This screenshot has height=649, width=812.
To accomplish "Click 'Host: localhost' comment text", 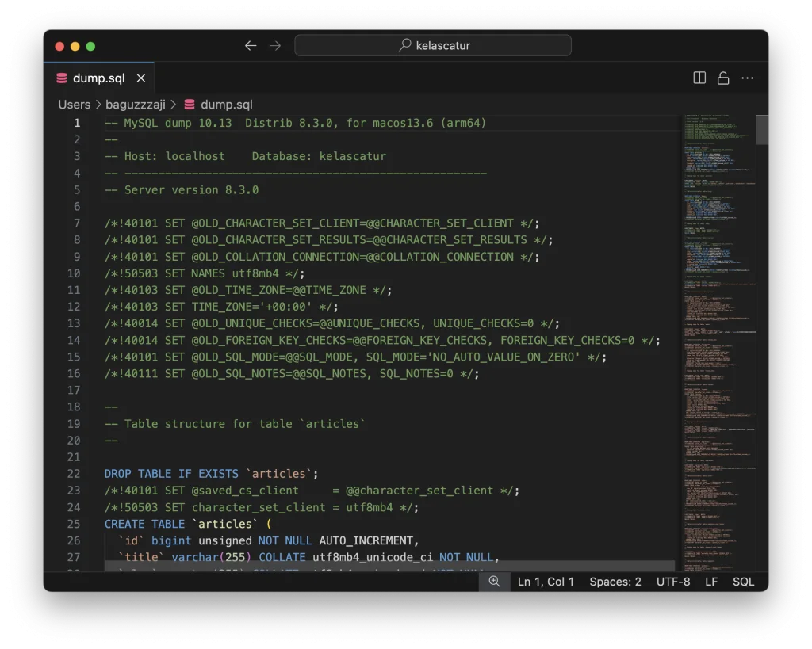I will [174, 156].
